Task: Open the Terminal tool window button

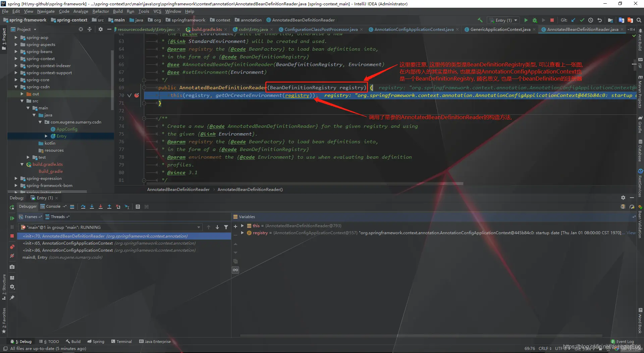Action: click(121, 342)
